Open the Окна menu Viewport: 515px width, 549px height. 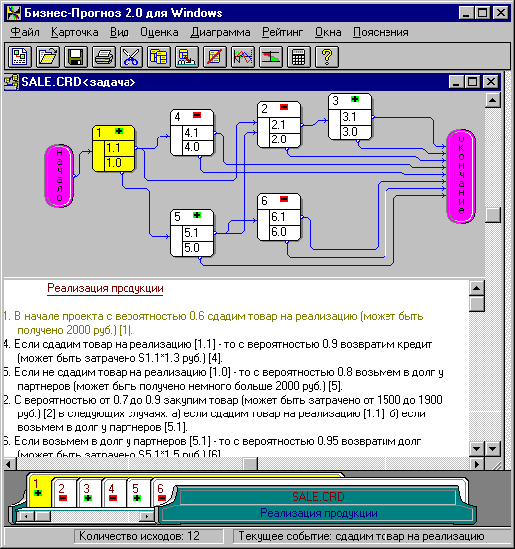pos(328,32)
